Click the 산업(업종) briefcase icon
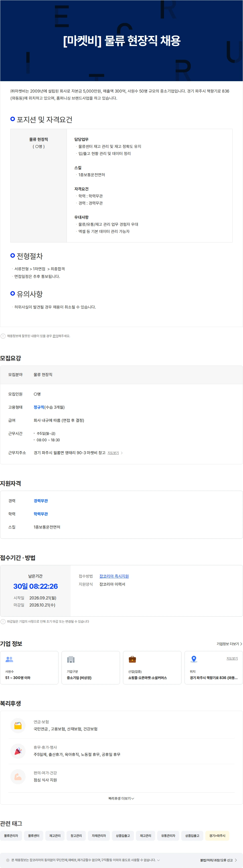The width and height of the screenshot is (243, 868). point(132,659)
